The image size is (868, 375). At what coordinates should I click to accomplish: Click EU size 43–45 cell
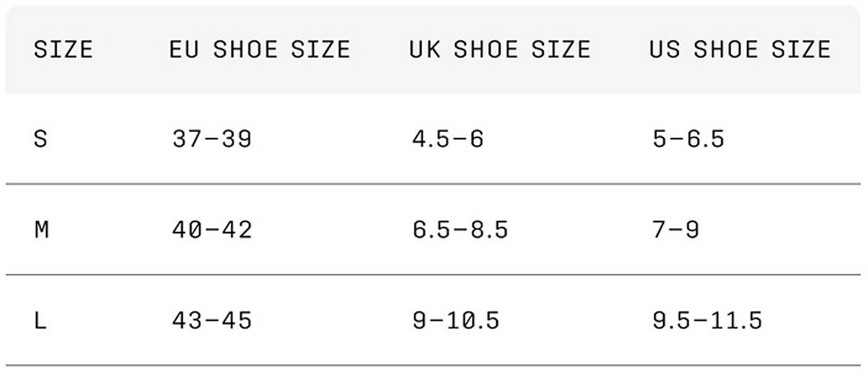(x=212, y=321)
